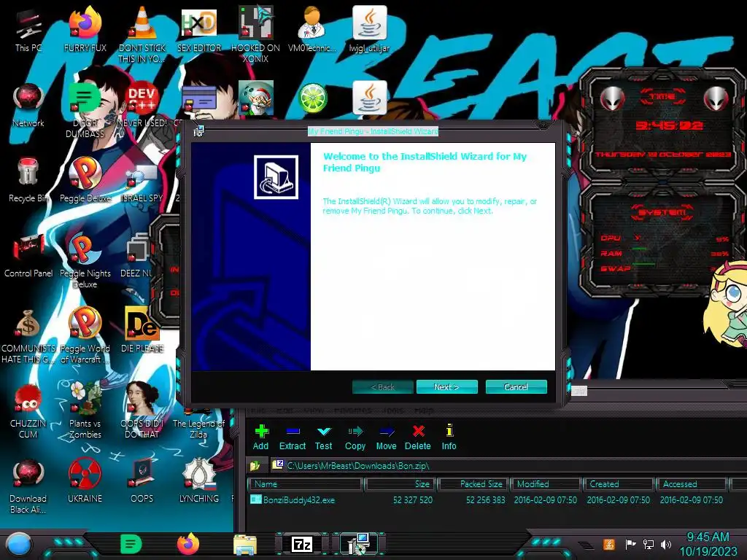Sort 7-Zip list by Created column
The height and width of the screenshot is (560, 747).
tap(619, 484)
